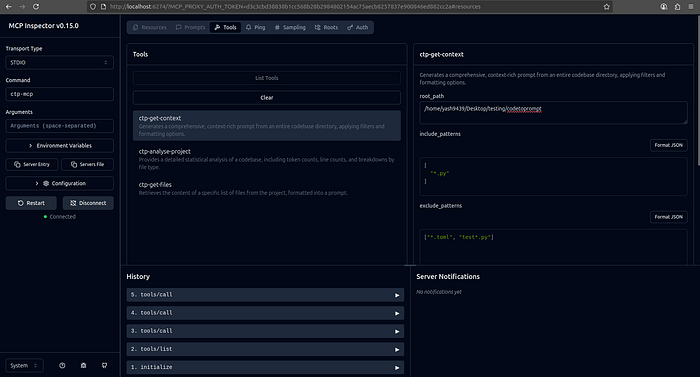Switch to the Resources tab
Screen dimensions: 700x377
coord(150,27)
